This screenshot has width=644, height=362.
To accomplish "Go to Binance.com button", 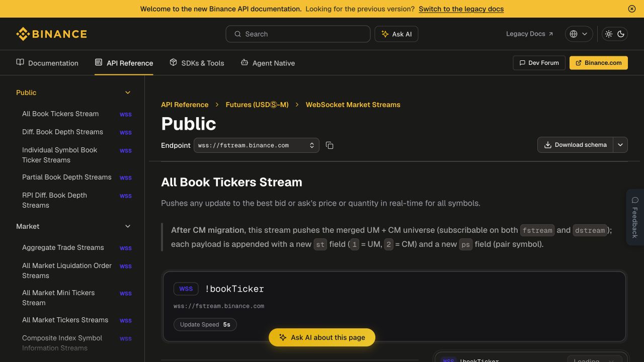I will pos(598,63).
